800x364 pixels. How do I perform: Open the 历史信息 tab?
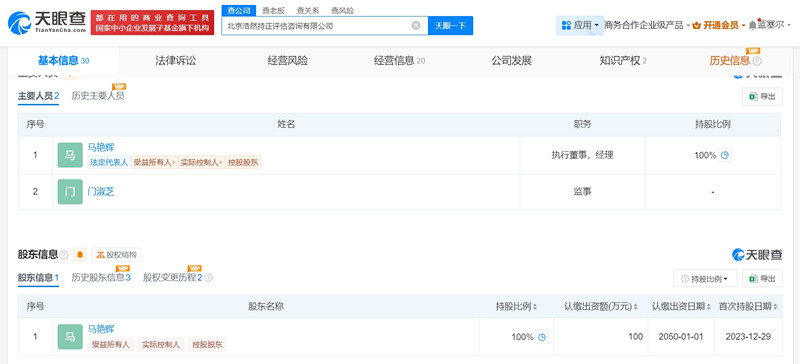coord(730,61)
